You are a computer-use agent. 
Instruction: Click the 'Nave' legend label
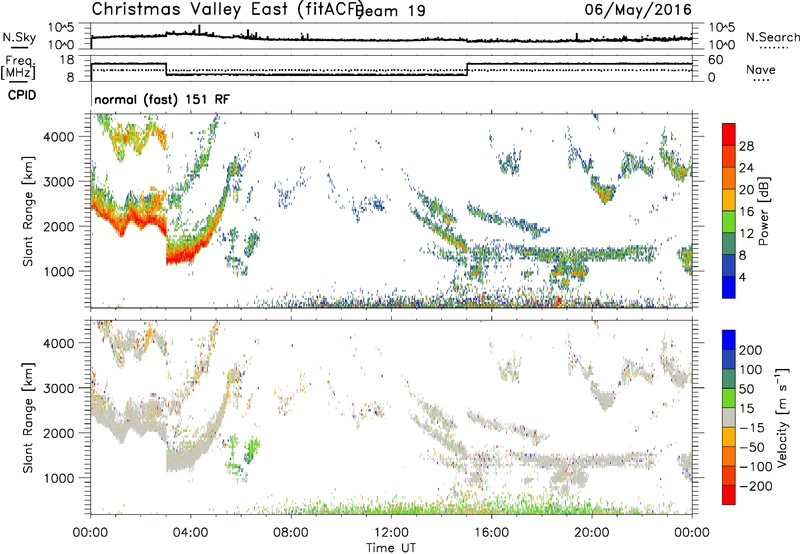761,69
